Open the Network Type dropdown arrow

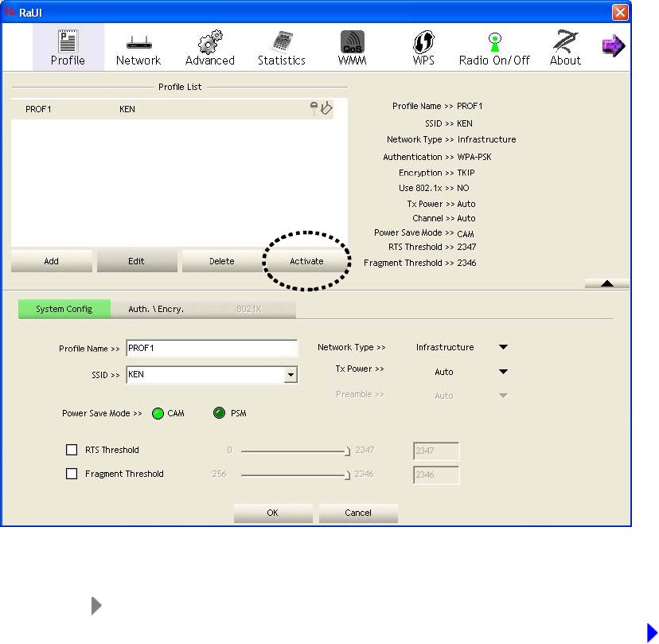coord(503,347)
